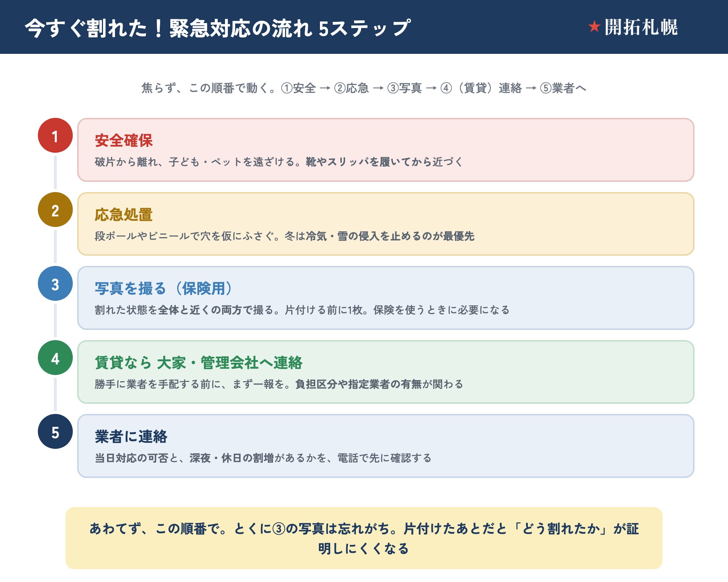Screen dimensions: 728x582
Task: Click the subtitle starting 焦らず、この順番で動く
Action: (364, 88)
